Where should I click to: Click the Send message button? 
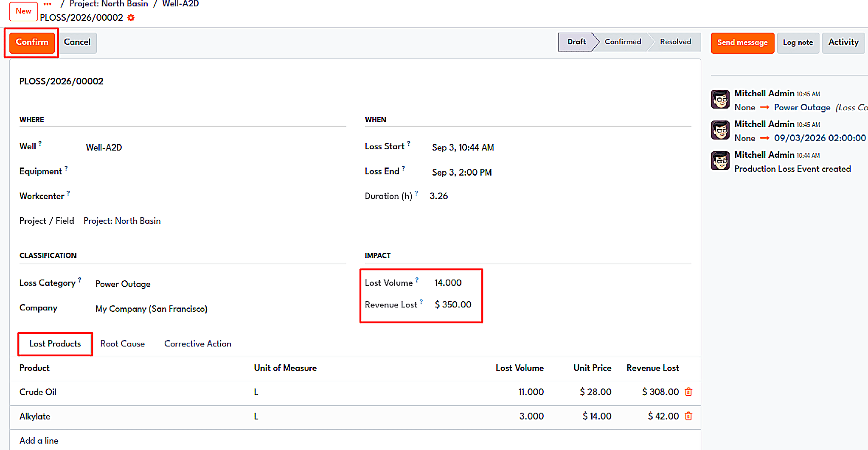[742, 43]
